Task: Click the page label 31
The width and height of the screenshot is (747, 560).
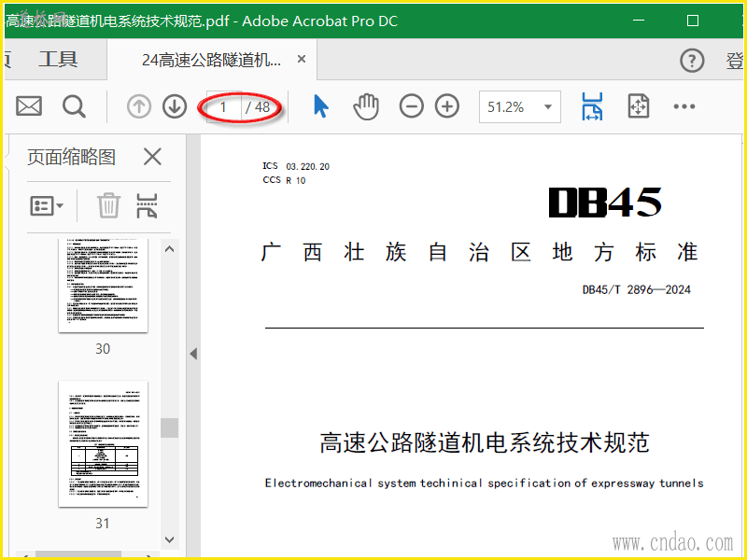Action: pos(103,524)
